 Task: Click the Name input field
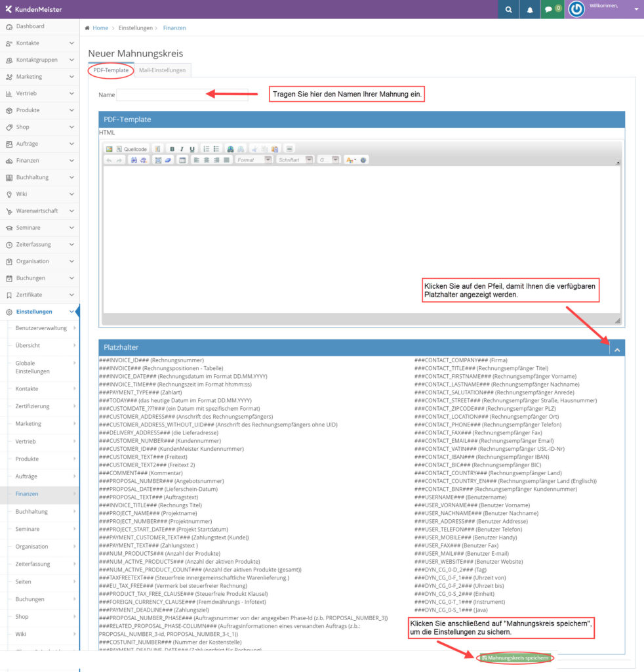[182, 95]
